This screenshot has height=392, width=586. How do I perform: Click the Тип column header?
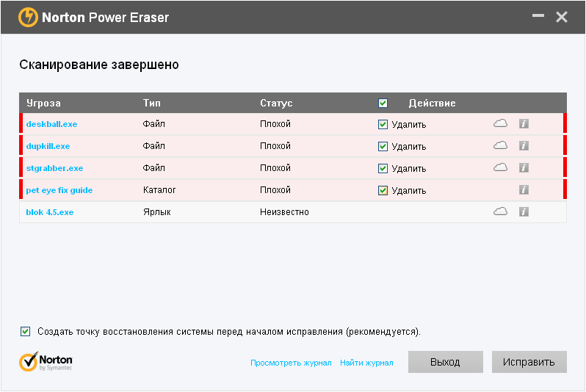[152, 103]
